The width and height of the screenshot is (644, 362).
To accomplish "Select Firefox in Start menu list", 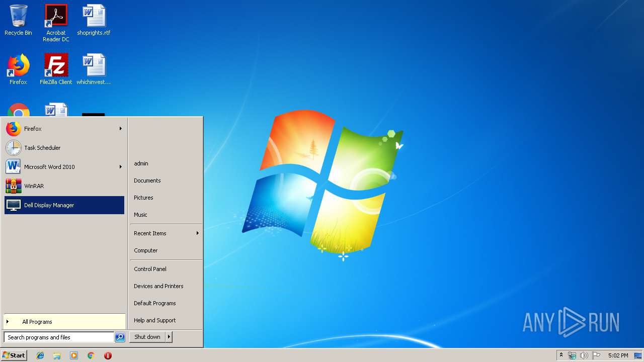I will (x=64, y=129).
